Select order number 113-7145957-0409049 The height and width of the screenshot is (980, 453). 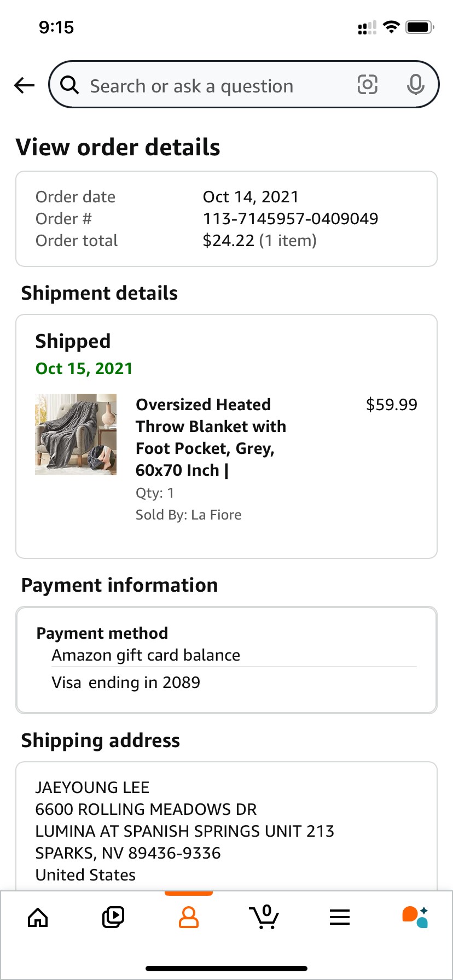click(x=291, y=219)
